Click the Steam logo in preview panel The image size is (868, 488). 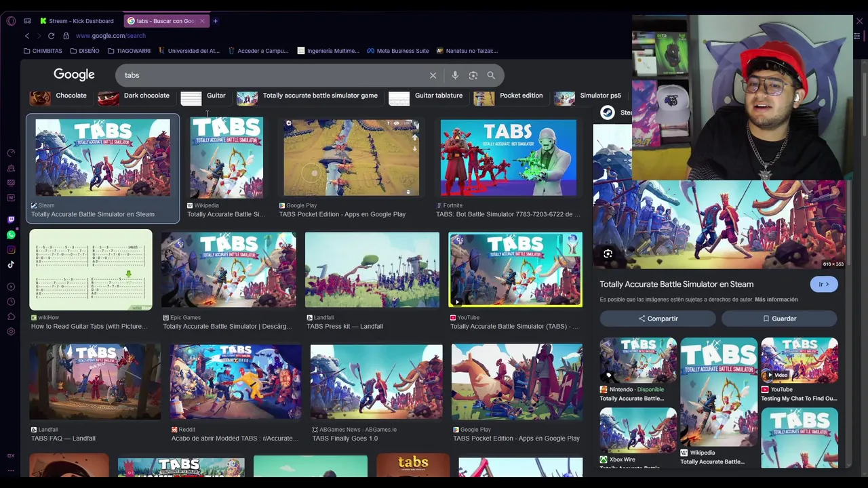pos(608,113)
